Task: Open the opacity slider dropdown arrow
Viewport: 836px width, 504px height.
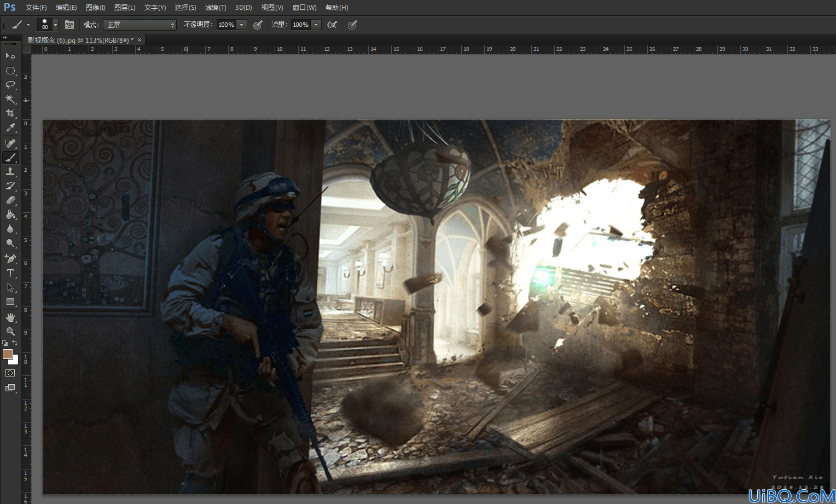Action: pyautogui.click(x=242, y=25)
